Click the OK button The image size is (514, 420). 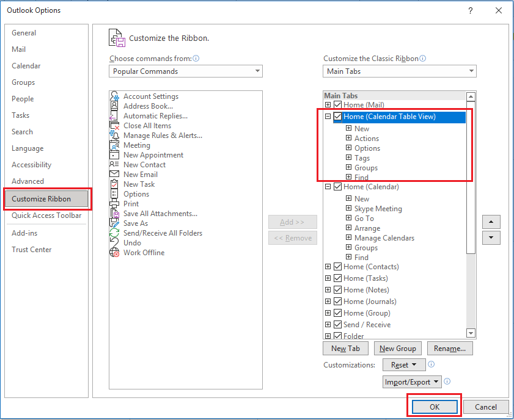coord(435,407)
